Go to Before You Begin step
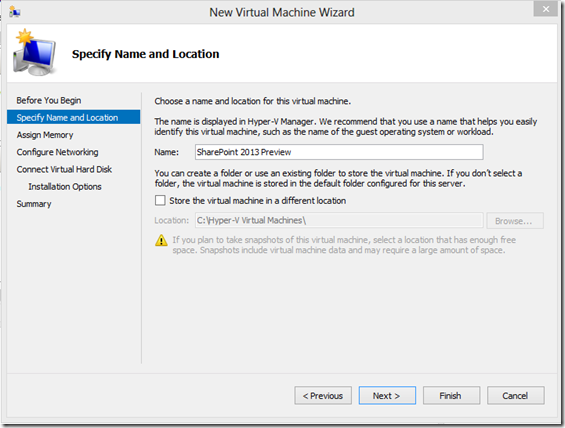The height and width of the screenshot is (428, 565). click(x=49, y=100)
